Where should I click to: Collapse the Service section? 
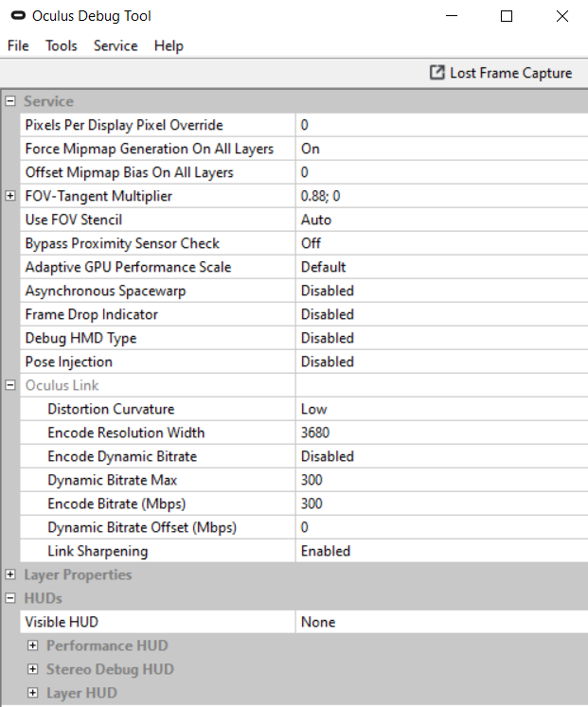click(x=9, y=101)
